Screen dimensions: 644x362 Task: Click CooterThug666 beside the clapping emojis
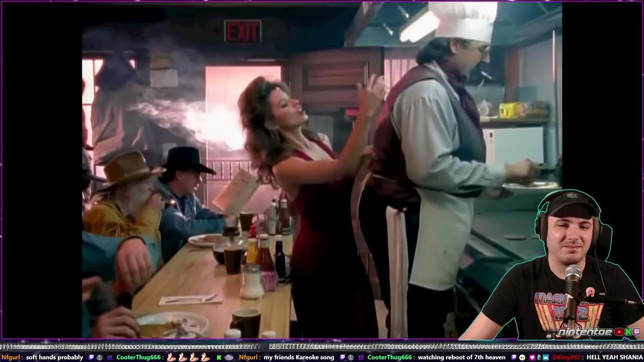tap(138, 357)
